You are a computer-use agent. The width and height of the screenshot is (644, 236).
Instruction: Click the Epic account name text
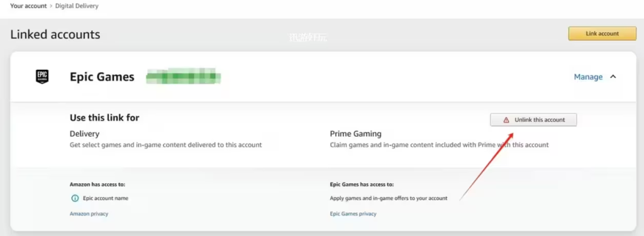106,198
